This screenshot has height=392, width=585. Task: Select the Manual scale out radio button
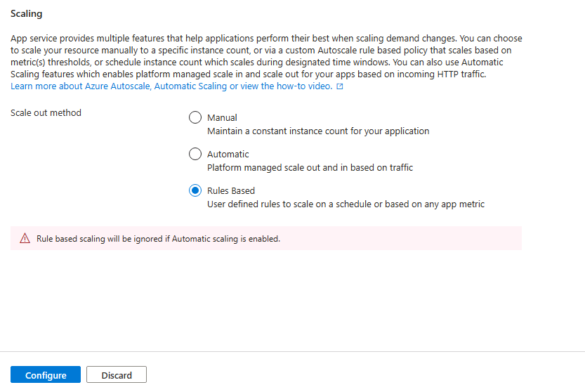pos(195,117)
